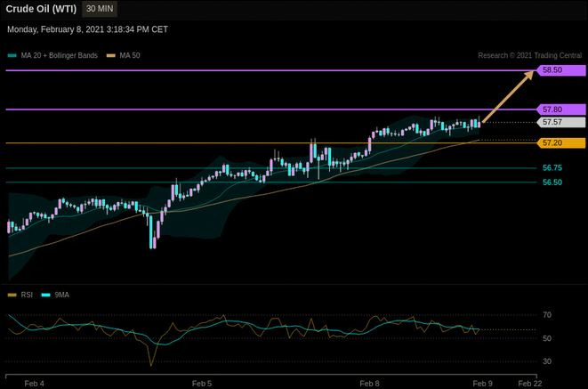588x389 pixels.
Task: Click the 57.80 resistance price tag
Action: coord(561,109)
